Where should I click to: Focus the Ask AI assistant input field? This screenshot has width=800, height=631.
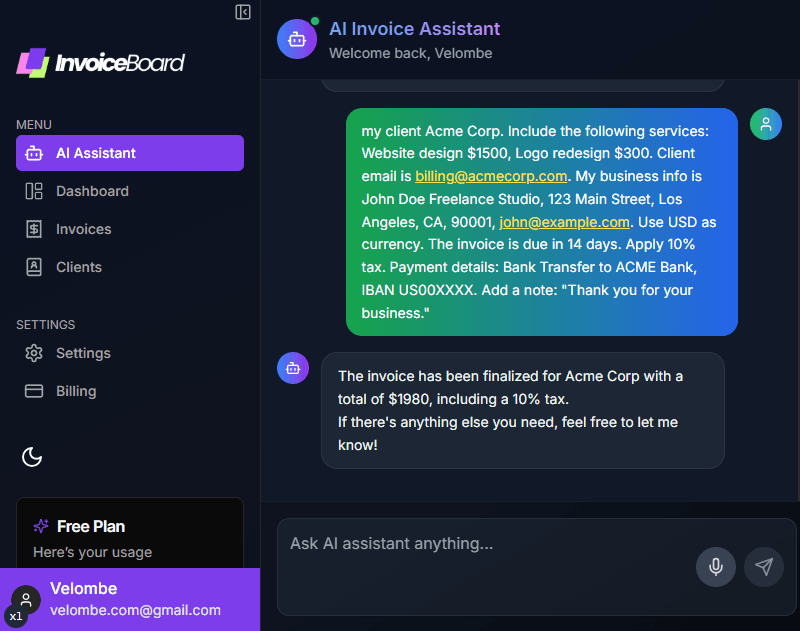click(x=480, y=545)
